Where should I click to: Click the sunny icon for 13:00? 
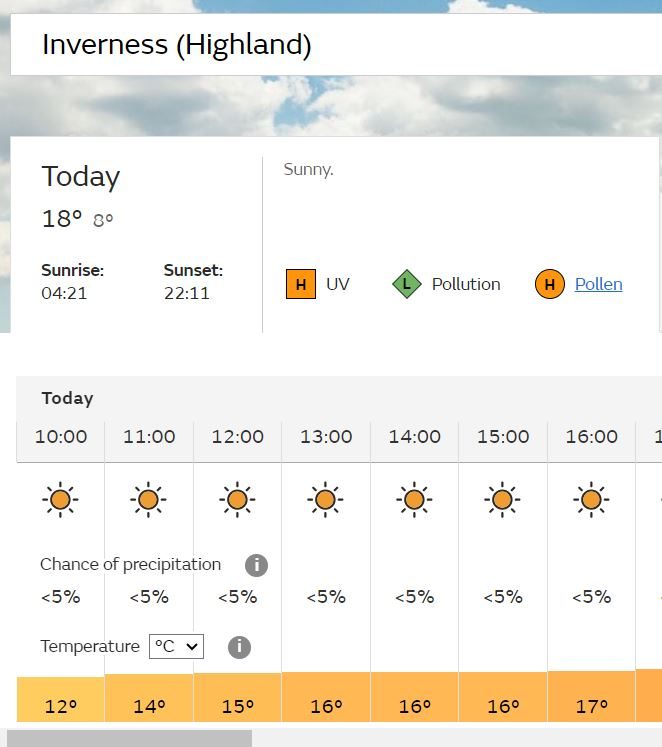325,500
